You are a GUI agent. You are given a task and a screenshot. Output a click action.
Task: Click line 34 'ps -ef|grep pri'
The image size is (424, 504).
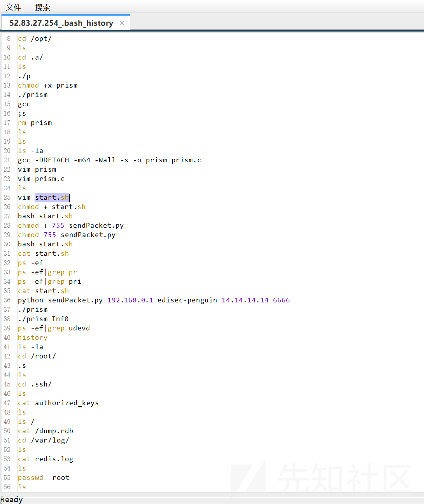[50, 281]
